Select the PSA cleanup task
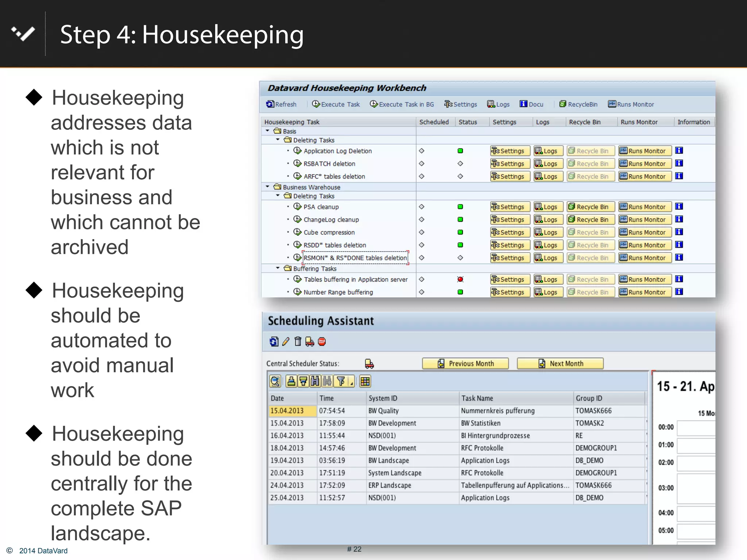 point(321,207)
